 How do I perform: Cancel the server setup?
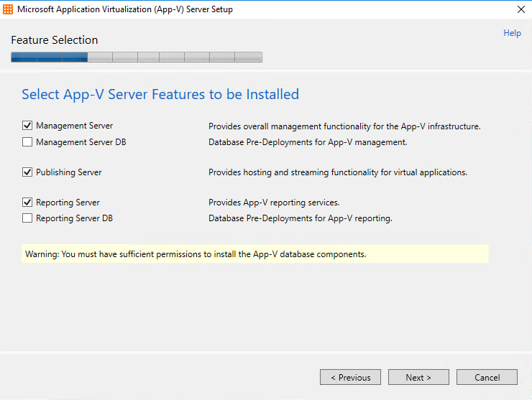487,377
